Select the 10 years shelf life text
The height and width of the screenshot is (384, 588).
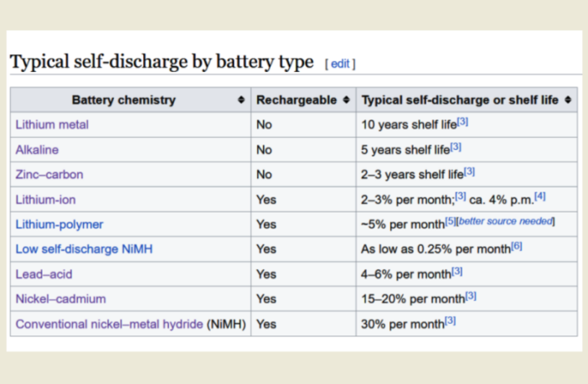[409, 125]
